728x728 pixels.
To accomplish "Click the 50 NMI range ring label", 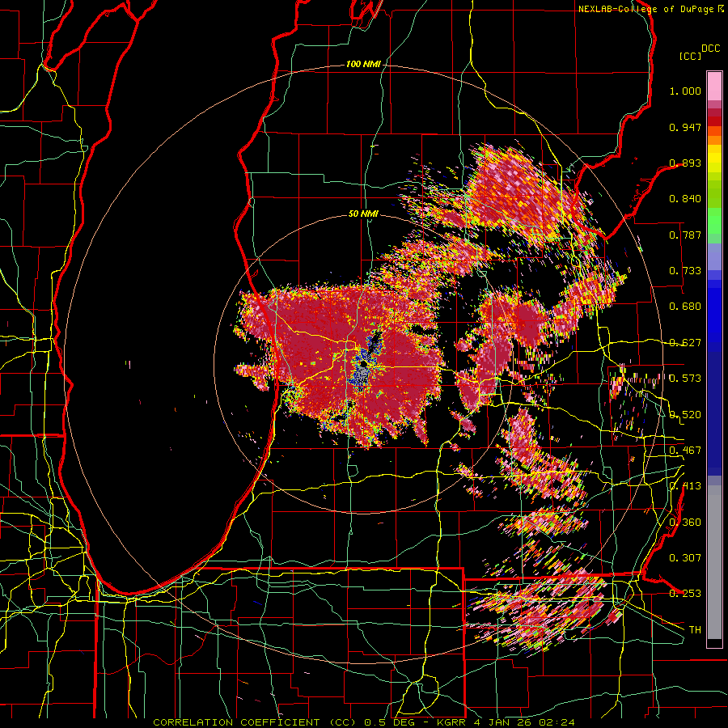I will tap(363, 214).
